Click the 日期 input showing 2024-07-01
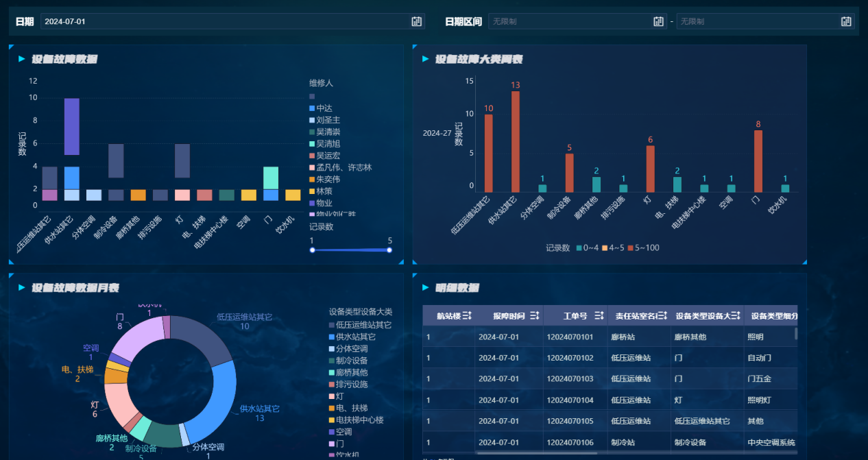 tap(225, 21)
